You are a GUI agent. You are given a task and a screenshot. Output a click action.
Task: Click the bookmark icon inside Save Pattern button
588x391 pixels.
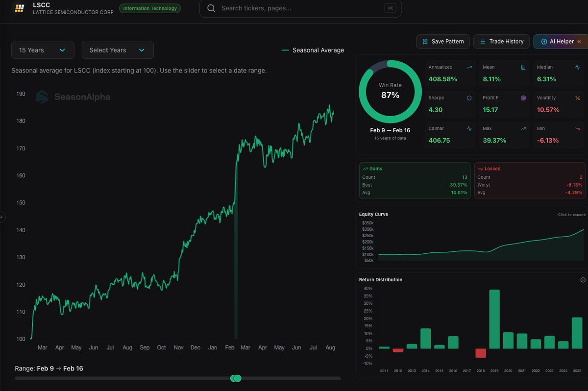tap(425, 41)
